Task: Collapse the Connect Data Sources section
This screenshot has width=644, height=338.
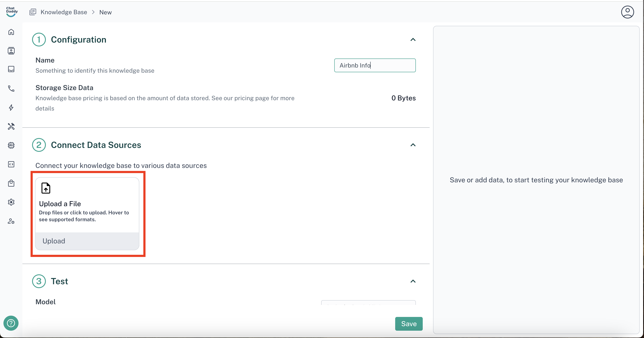Action: 413,145
